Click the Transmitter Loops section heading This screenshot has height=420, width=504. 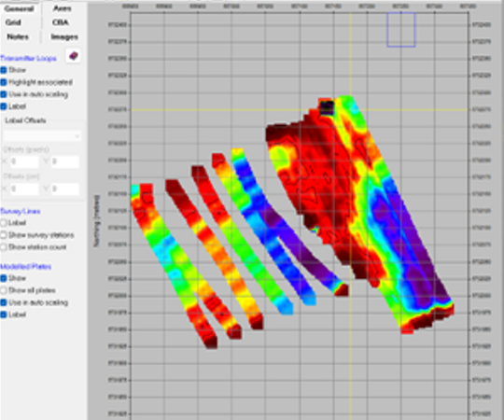point(28,58)
